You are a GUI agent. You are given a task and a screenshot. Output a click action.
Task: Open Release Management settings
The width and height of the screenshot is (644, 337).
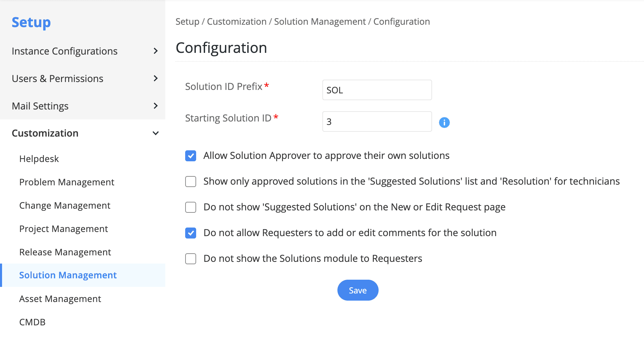click(65, 252)
